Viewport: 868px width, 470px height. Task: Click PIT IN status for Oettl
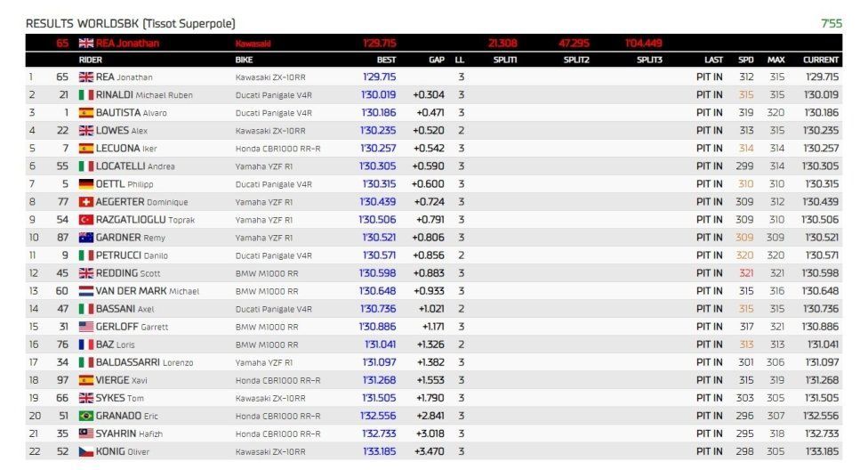pos(709,184)
